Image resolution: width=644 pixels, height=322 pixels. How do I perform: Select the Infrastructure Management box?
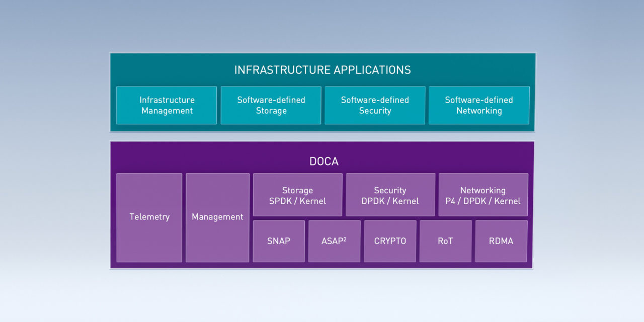point(167,105)
